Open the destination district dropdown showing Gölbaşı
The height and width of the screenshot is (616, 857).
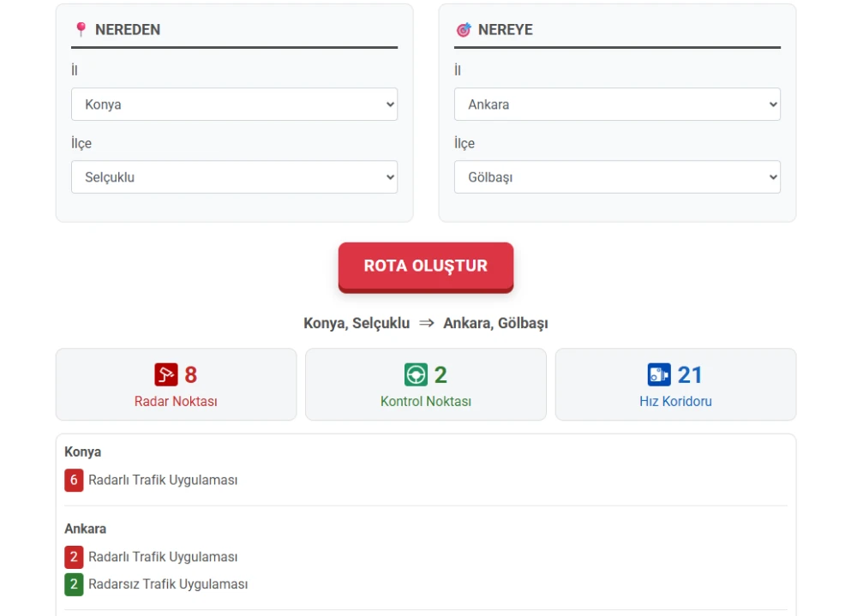point(617,177)
